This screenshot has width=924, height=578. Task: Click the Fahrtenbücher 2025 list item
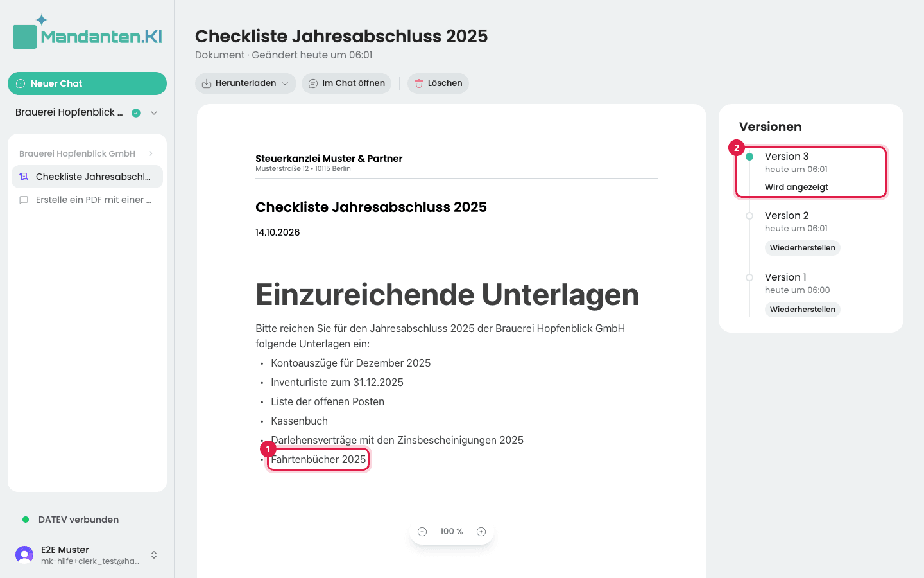(318, 459)
